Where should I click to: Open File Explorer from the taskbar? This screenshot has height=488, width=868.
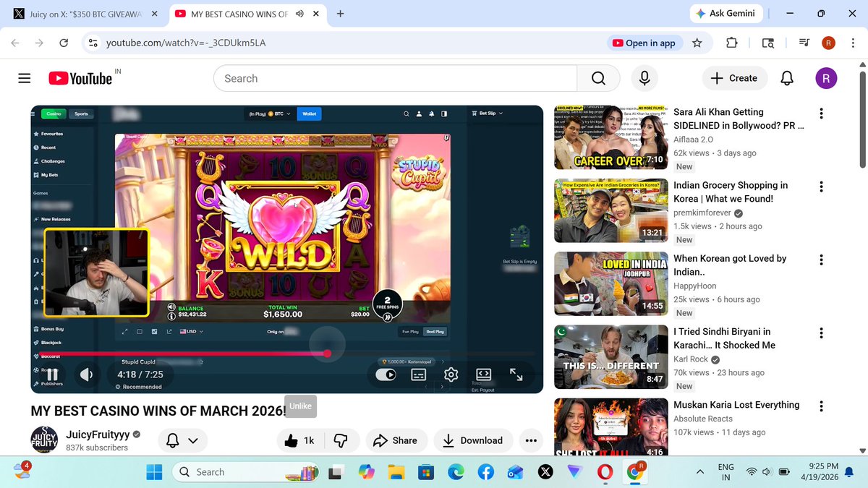pos(396,472)
